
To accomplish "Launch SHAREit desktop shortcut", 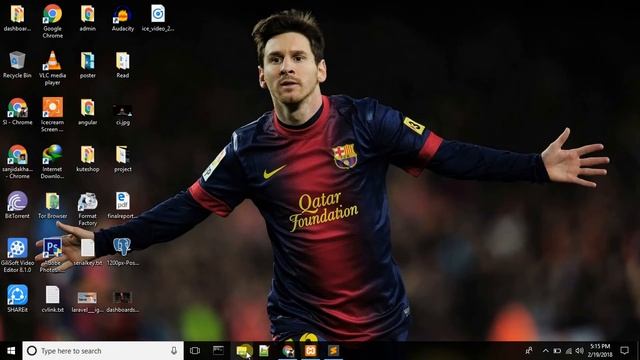I will 17,299.
